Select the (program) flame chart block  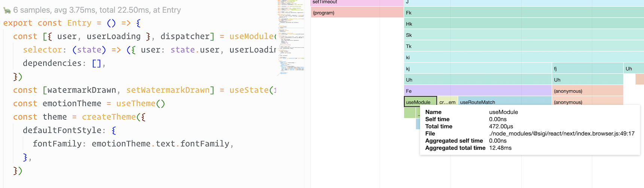click(357, 13)
